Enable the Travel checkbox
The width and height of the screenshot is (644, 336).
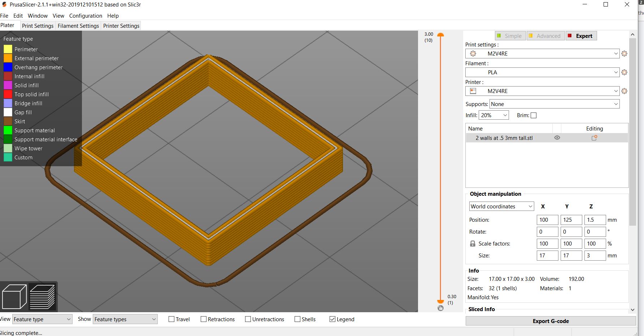[171, 319]
